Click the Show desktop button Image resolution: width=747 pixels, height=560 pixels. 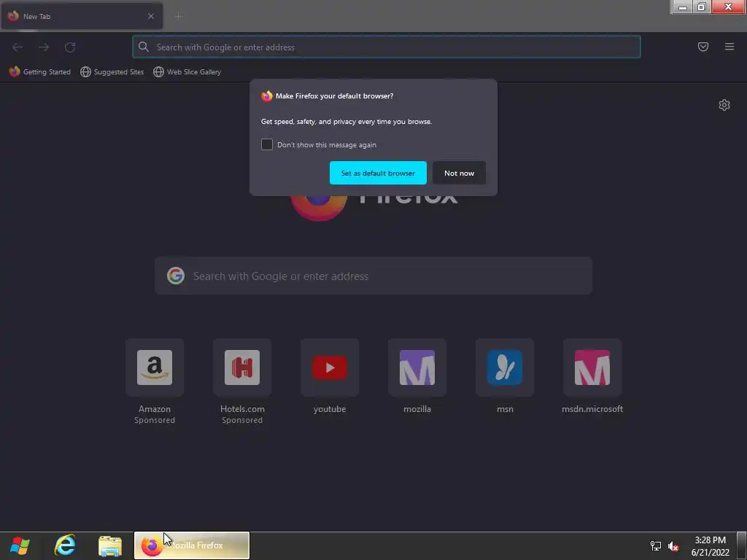point(742,545)
